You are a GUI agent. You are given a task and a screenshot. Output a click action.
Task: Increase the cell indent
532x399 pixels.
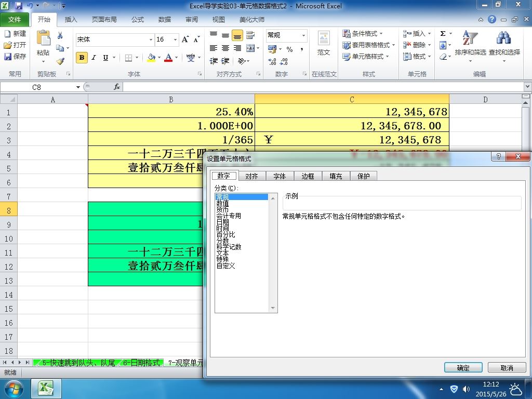(x=225, y=61)
